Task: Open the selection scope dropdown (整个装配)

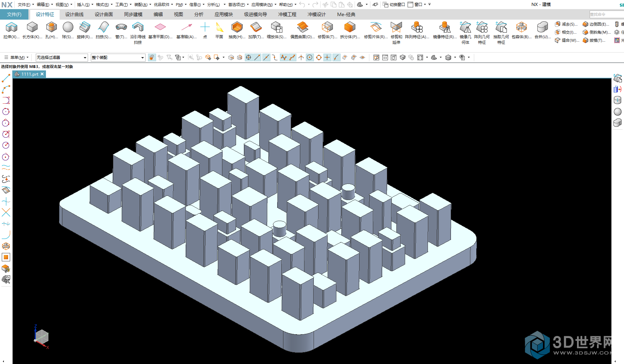Action: pos(118,57)
